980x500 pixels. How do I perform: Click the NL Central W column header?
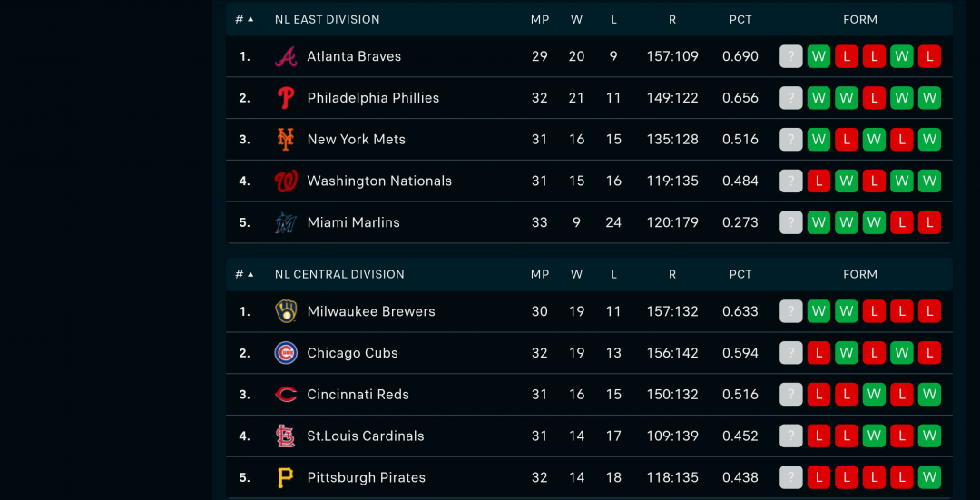(x=577, y=274)
